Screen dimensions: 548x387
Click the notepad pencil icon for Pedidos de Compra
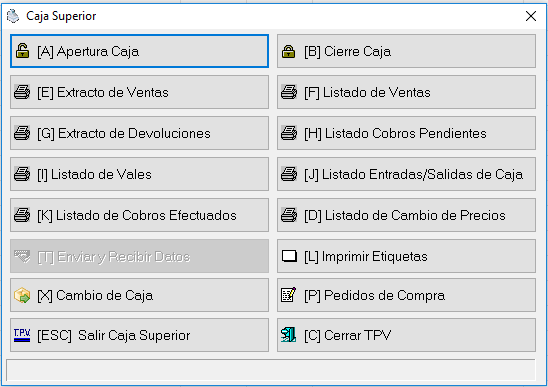(289, 295)
